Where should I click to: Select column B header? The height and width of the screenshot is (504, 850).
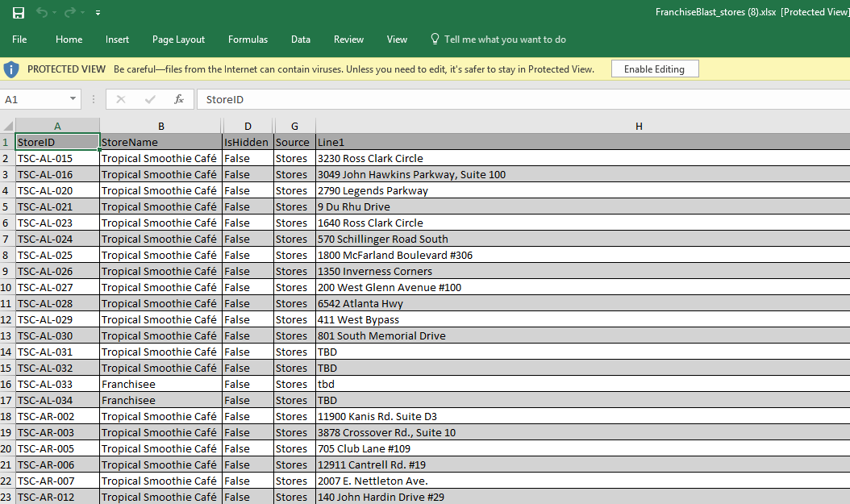[161, 126]
